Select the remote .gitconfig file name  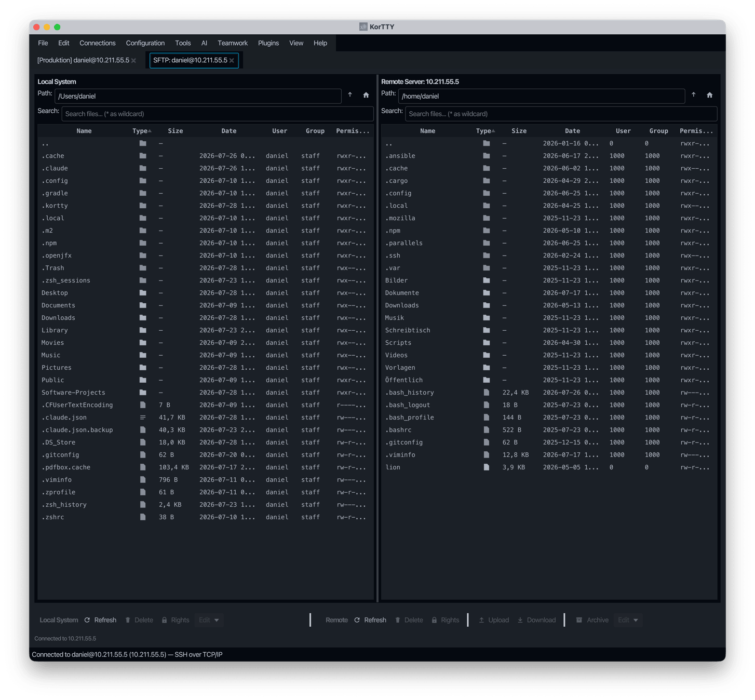click(404, 442)
